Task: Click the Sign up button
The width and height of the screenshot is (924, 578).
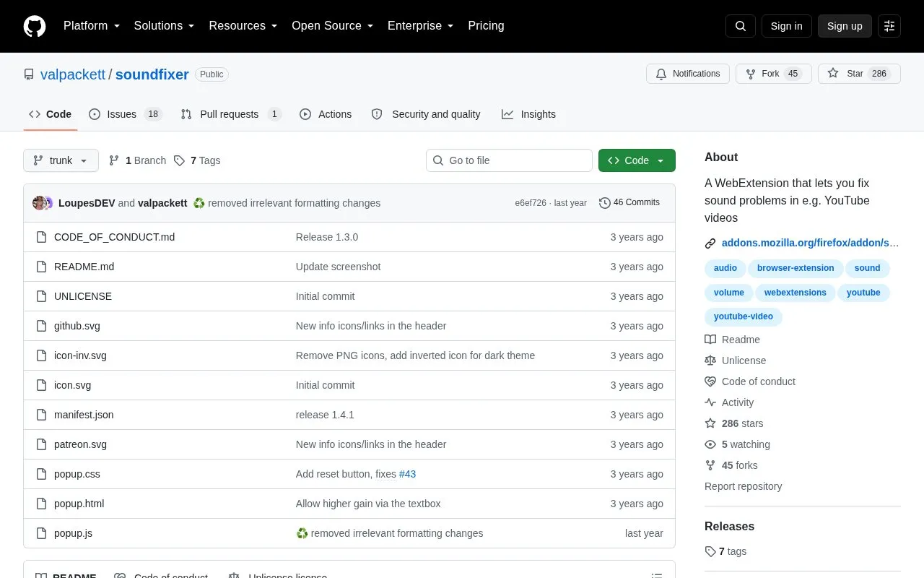Action: [x=845, y=26]
